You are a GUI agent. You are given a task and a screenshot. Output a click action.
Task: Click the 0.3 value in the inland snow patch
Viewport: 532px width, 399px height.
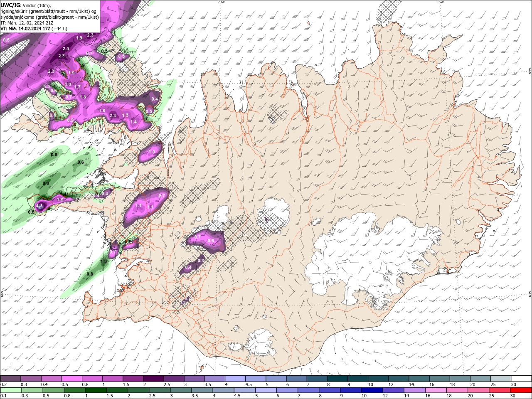(201, 260)
